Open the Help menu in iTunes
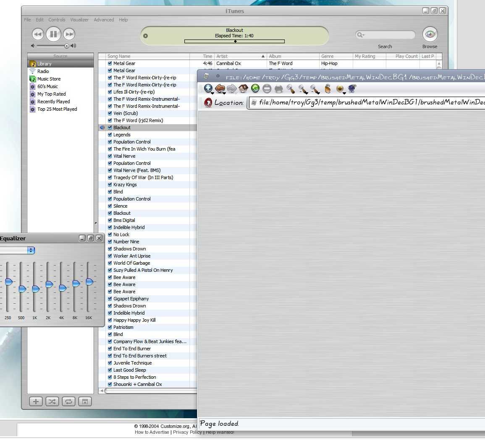 [123, 20]
